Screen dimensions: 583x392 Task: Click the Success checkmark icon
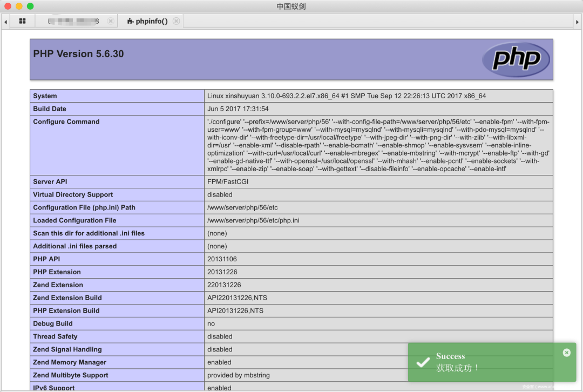pos(423,362)
